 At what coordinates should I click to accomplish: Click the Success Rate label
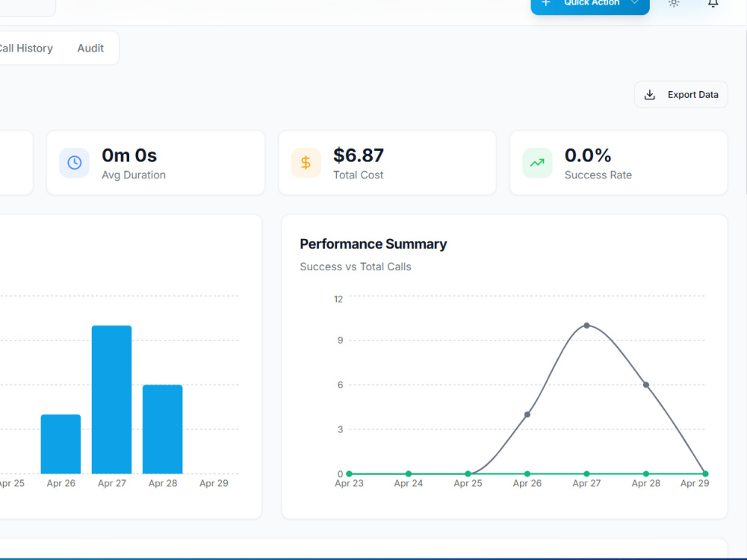598,175
